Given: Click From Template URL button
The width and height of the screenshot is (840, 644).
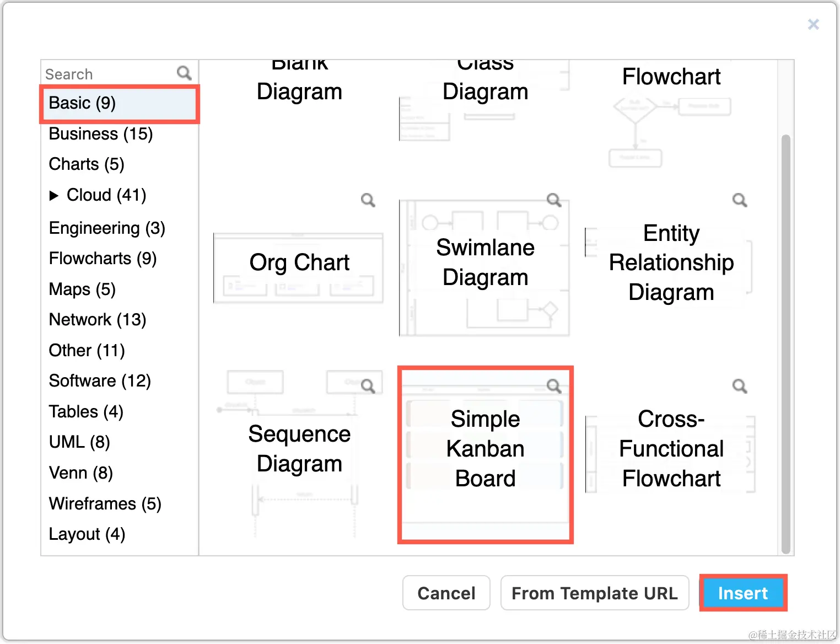Looking at the screenshot, I should 594,593.
